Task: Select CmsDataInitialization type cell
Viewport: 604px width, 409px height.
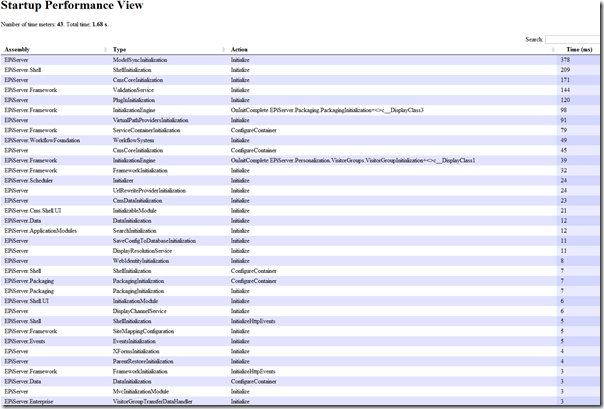Action: pos(138,201)
